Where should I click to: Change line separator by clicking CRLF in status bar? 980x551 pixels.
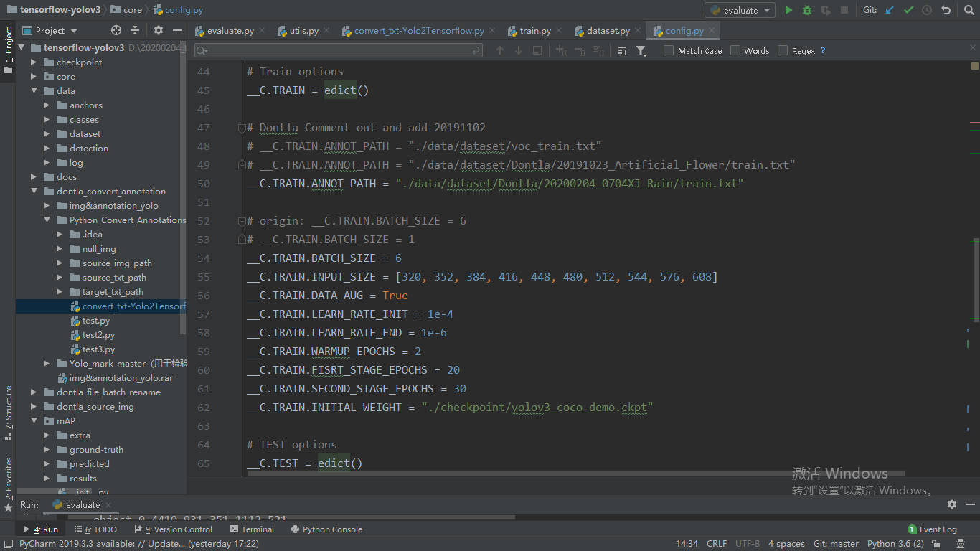coord(717,543)
